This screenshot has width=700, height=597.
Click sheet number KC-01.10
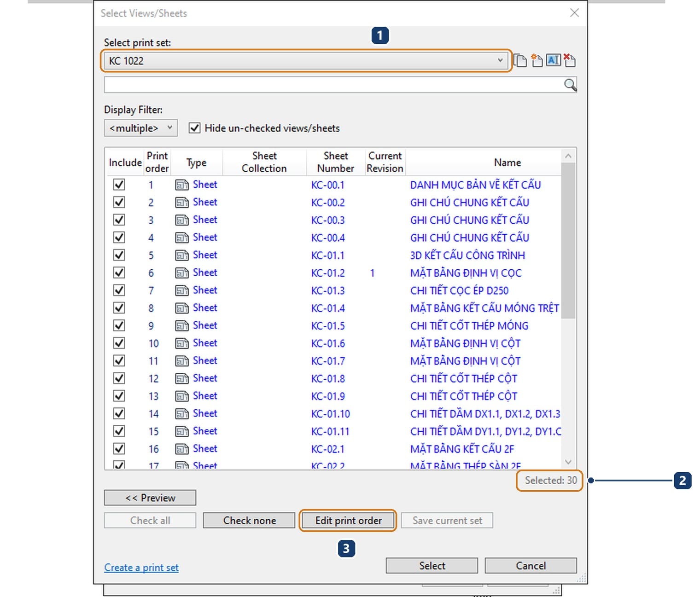pyautogui.click(x=331, y=414)
